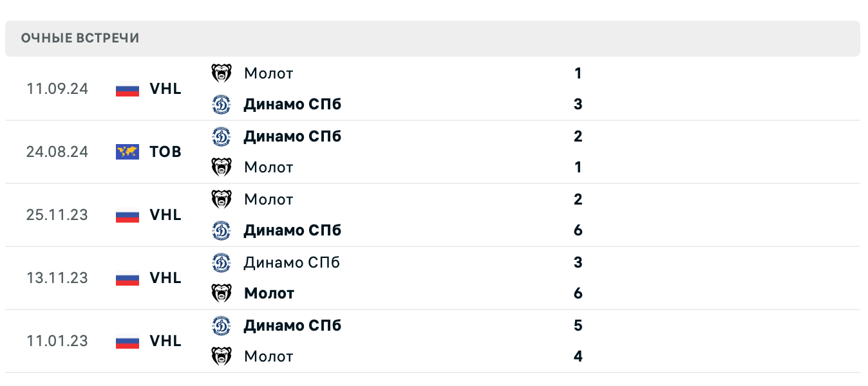Select Динамо СПб in the 13.11.23 match
The width and height of the screenshot is (868, 386).
click(292, 262)
